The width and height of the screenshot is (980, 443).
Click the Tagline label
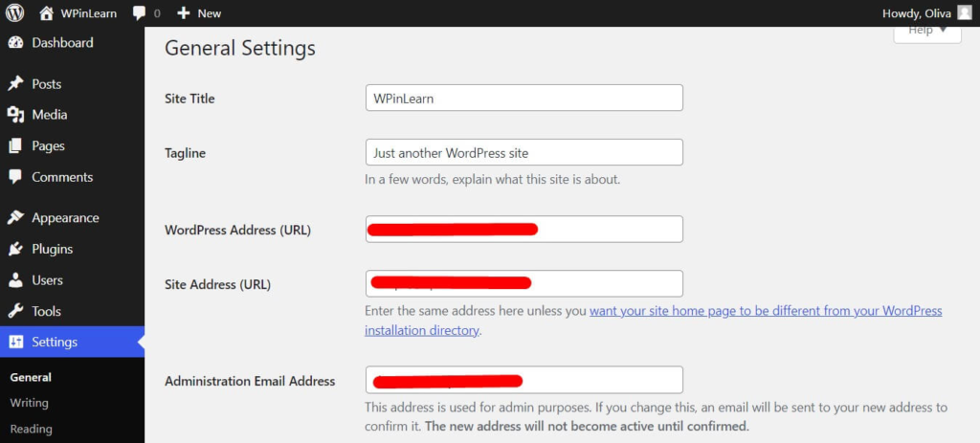tap(185, 153)
